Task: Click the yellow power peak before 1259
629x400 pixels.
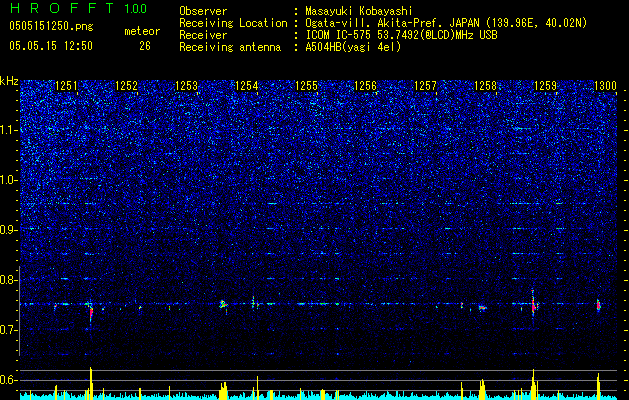Action: pyautogui.click(x=534, y=384)
